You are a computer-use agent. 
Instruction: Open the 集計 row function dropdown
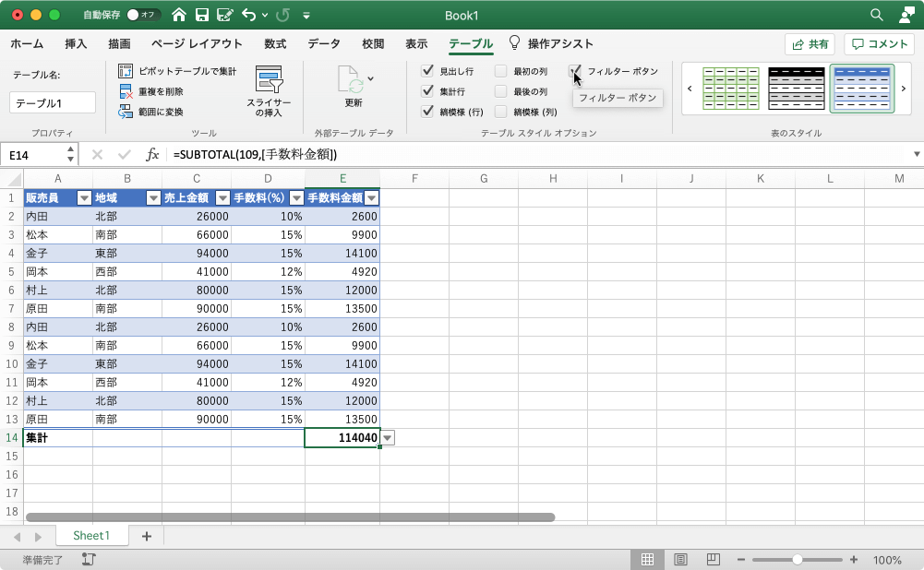coord(386,437)
